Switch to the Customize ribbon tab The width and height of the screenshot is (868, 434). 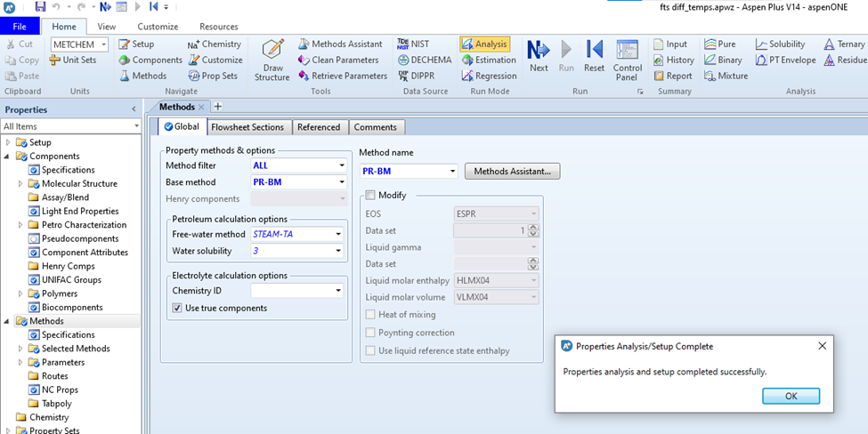pyautogui.click(x=158, y=27)
